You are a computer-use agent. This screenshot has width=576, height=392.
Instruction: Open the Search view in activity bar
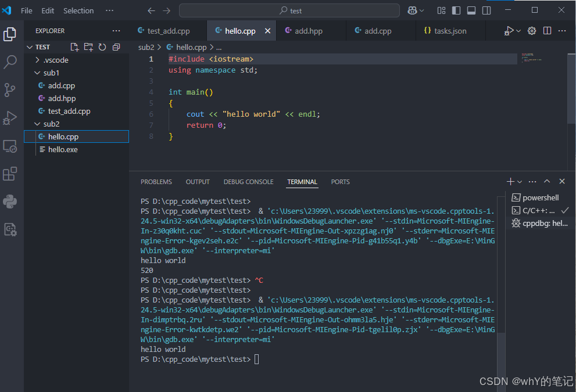(x=10, y=62)
